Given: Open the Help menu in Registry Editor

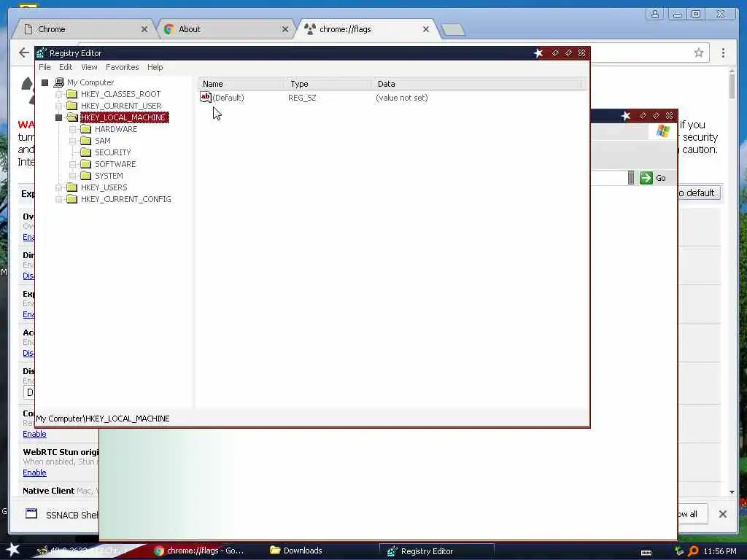Looking at the screenshot, I should tap(155, 67).
